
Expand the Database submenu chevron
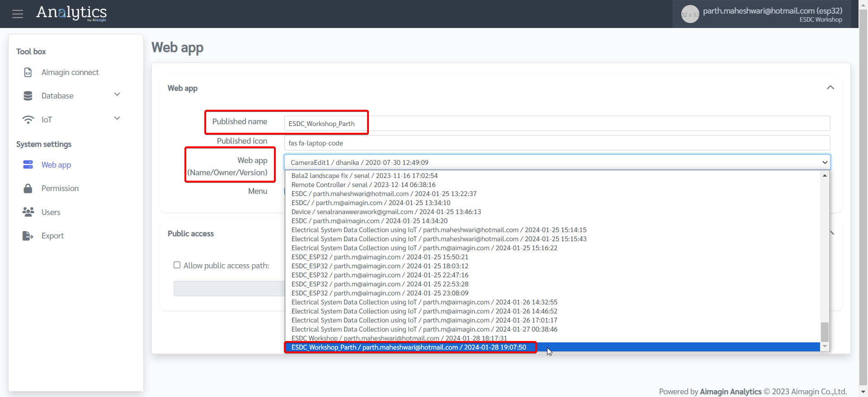[117, 94]
